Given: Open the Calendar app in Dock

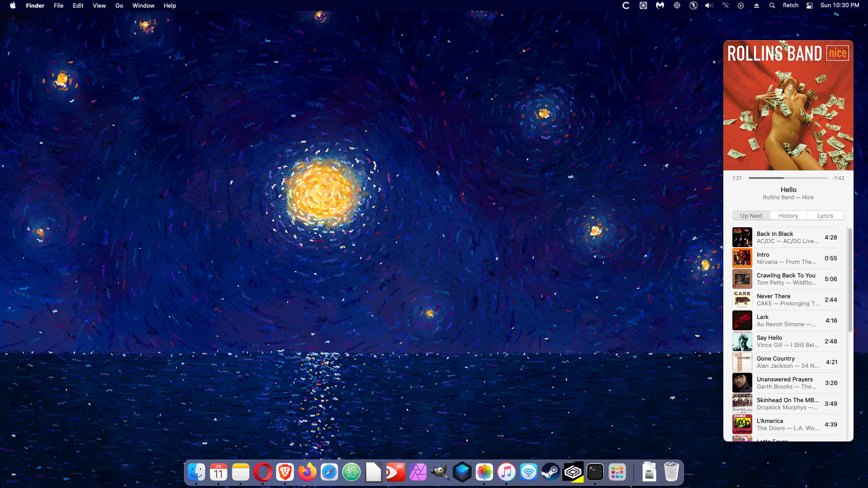Looking at the screenshot, I should [218, 472].
